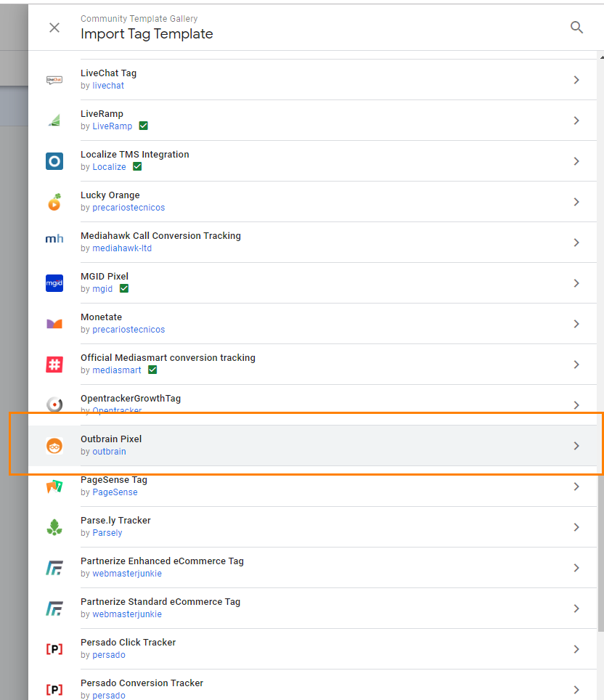Expand the PageSense Tag chevron arrow
Screen dimensions: 604x700
tap(576, 487)
